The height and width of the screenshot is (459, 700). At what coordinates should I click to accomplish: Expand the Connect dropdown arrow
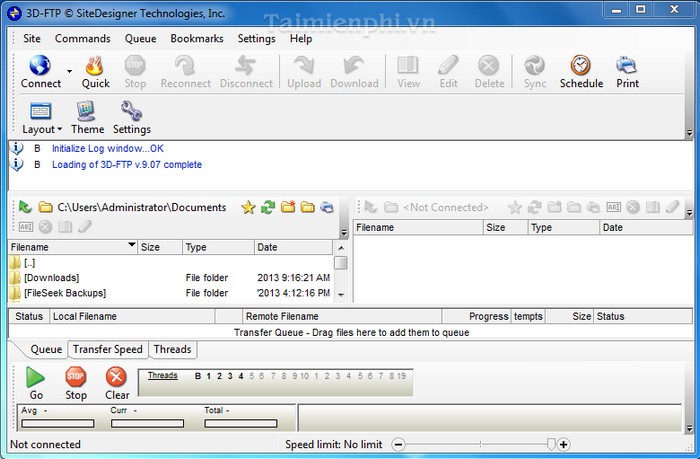[x=69, y=71]
